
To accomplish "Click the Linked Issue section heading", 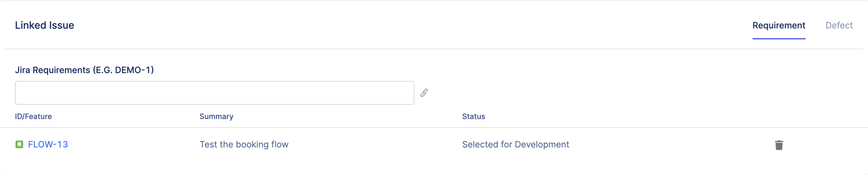I will [x=45, y=25].
